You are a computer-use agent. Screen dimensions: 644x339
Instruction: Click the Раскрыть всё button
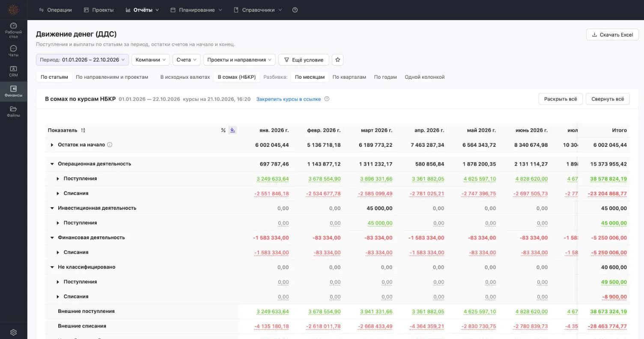tap(561, 99)
